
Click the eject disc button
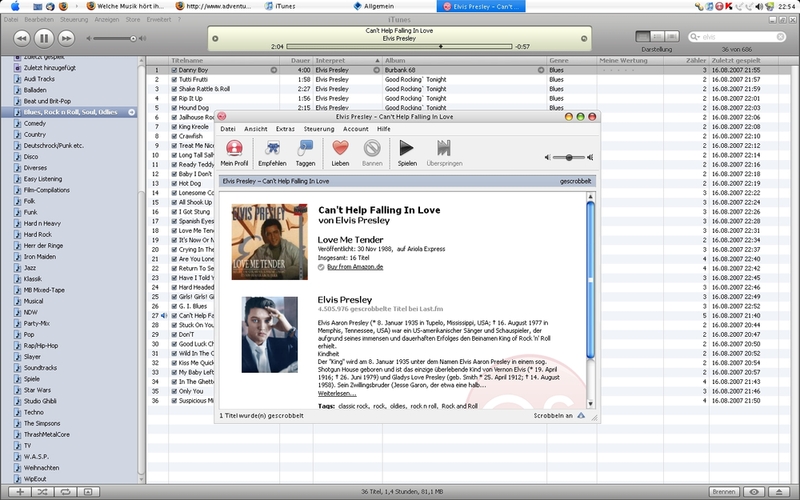click(779, 492)
